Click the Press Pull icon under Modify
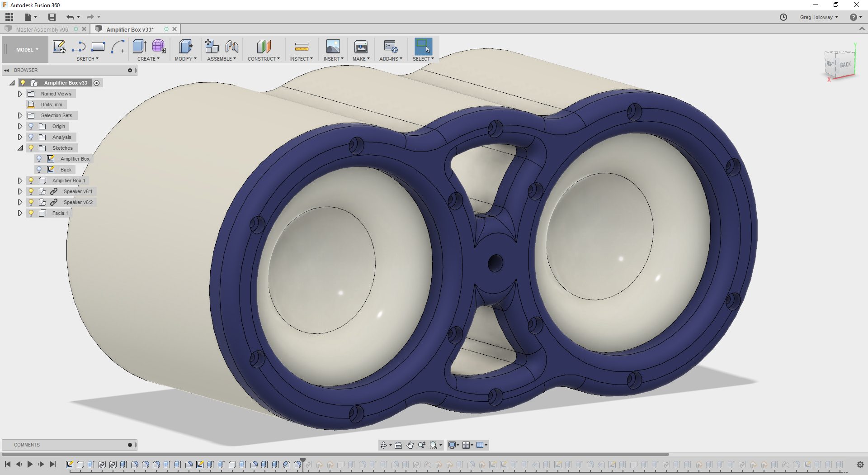Screen dimensions: 868x475 tap(185, 47)
